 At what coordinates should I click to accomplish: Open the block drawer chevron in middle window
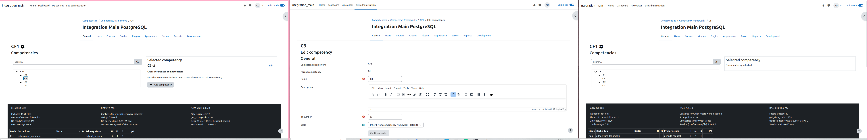[575, 15]
